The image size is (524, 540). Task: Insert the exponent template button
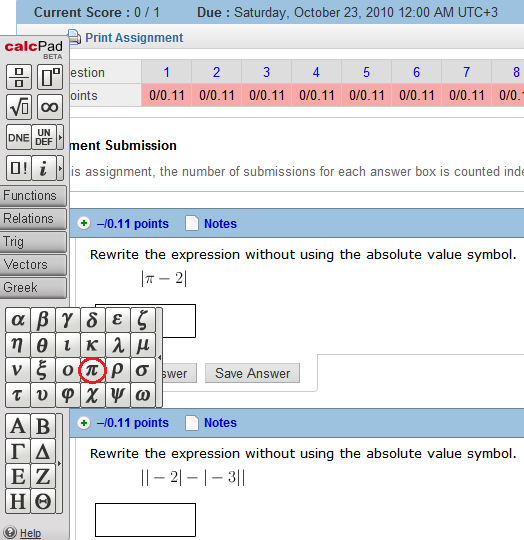50,77
